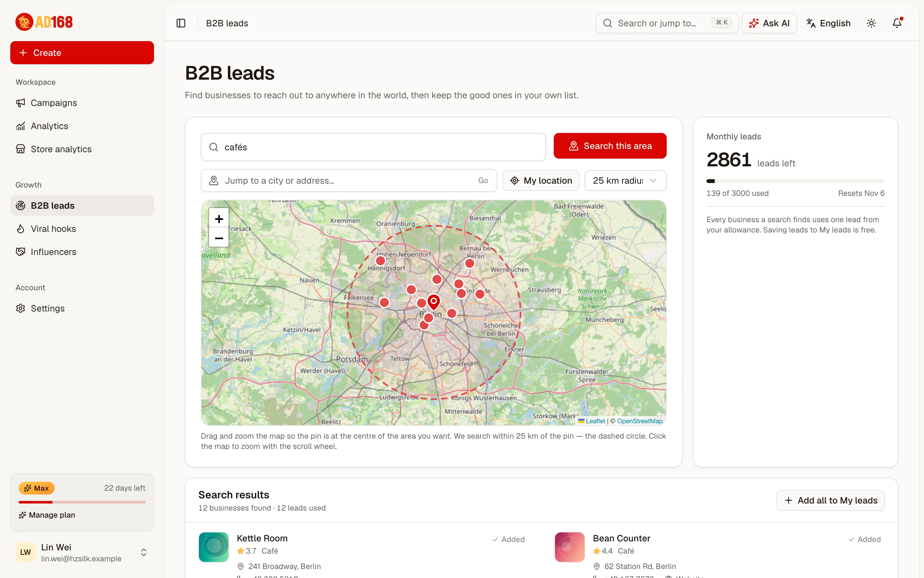Click Added status for Bean Counter
Image resolution: width=924 pixels, height=578 pixels.
click(864, 539)
